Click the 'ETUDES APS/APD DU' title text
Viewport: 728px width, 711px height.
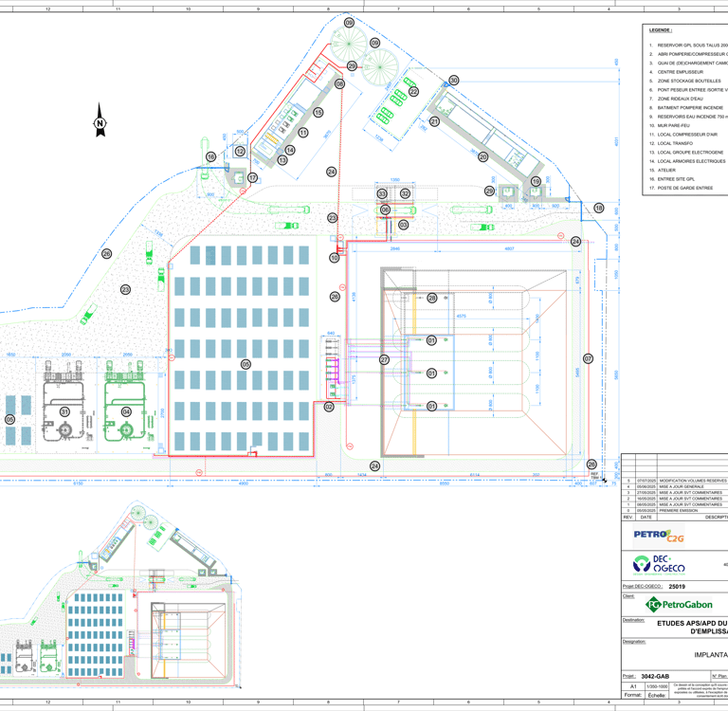coord(692,623)
